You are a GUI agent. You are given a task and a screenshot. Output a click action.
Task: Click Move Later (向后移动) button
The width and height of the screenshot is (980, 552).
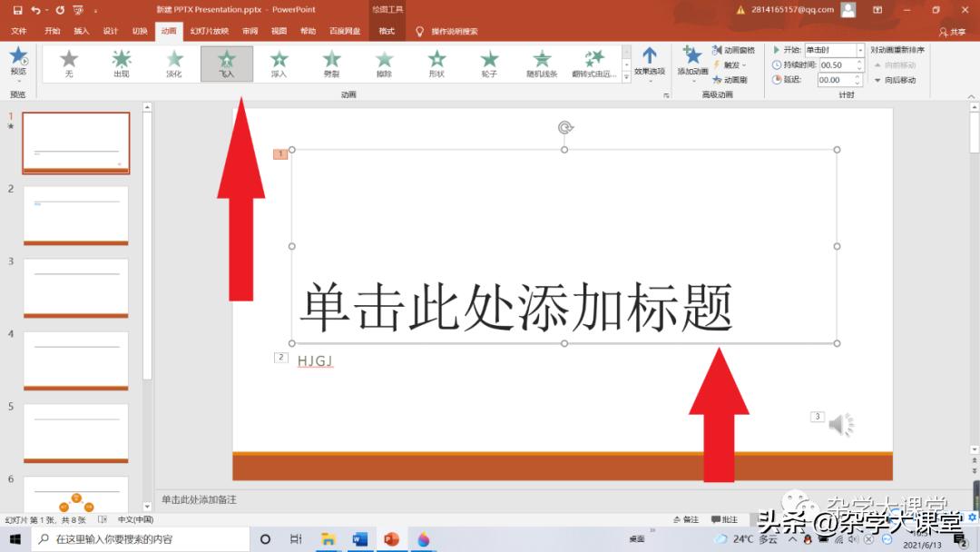(x=896, y=81)
